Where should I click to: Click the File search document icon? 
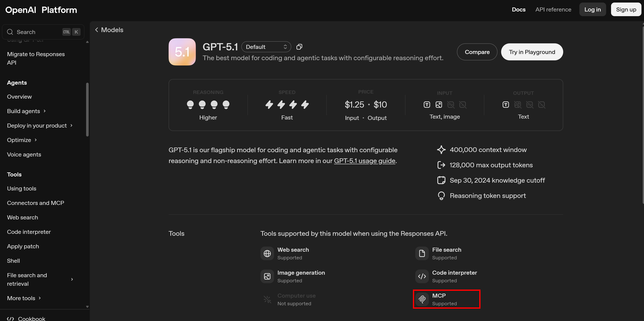[422, 253]
